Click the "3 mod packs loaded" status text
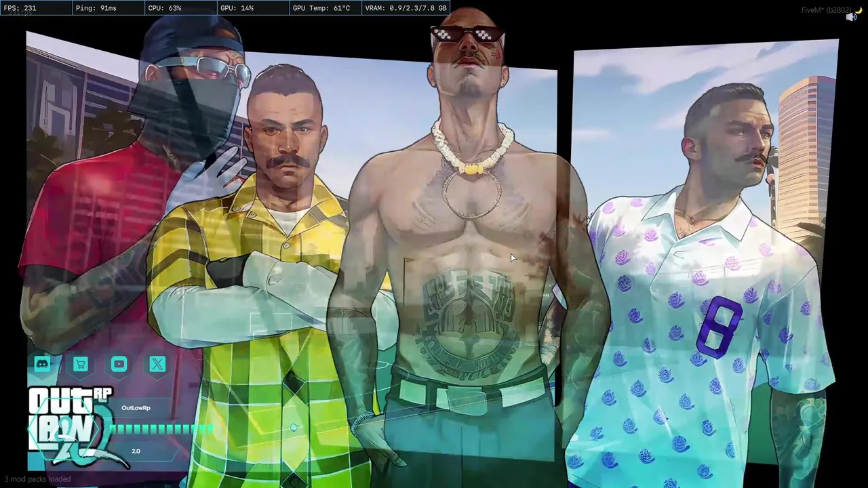The image size is (868, 488). pos(37,479)
